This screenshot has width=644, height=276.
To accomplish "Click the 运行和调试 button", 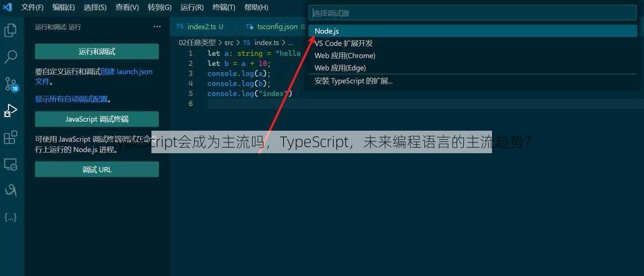I will point(97,51).
